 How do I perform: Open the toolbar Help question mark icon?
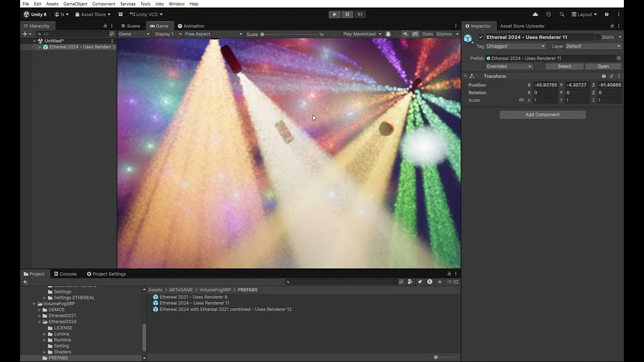point(607,15)
